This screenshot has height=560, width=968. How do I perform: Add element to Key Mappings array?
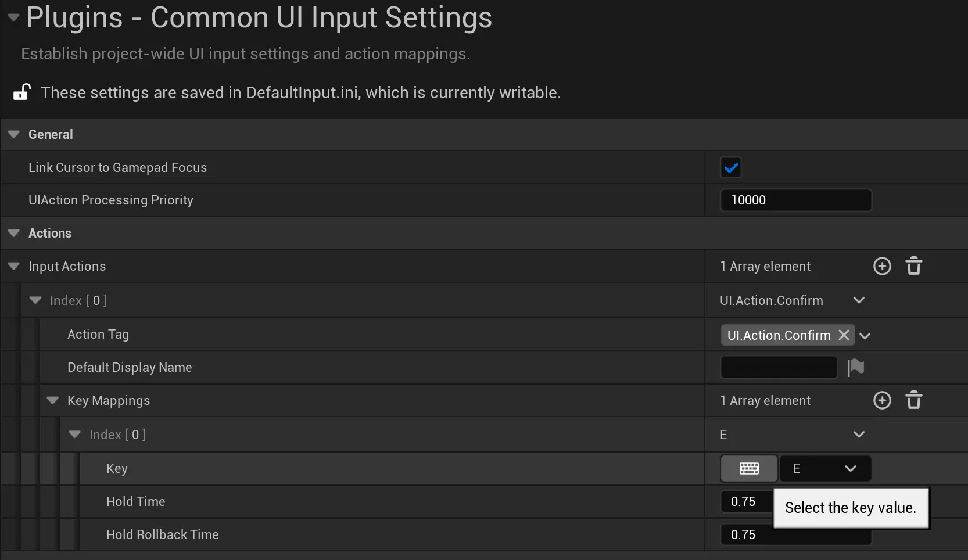pyautogui.click(x=882, y=400)
